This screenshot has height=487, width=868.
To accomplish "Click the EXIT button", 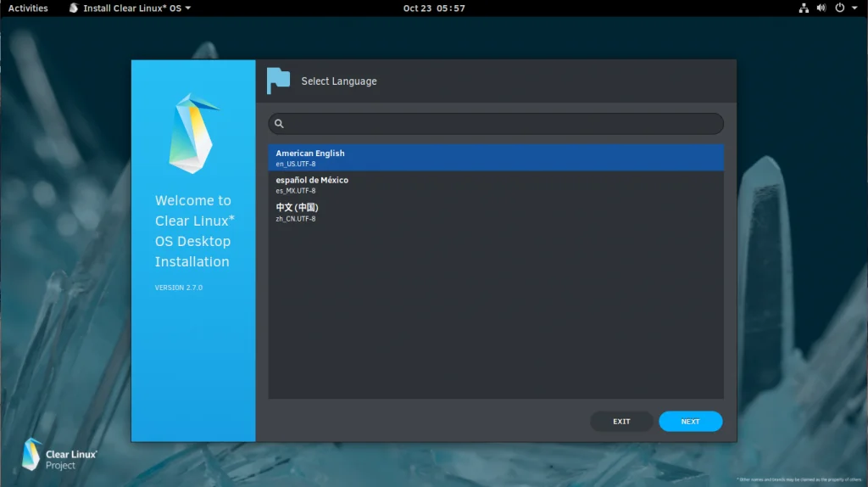I will [x=621, y=422].
